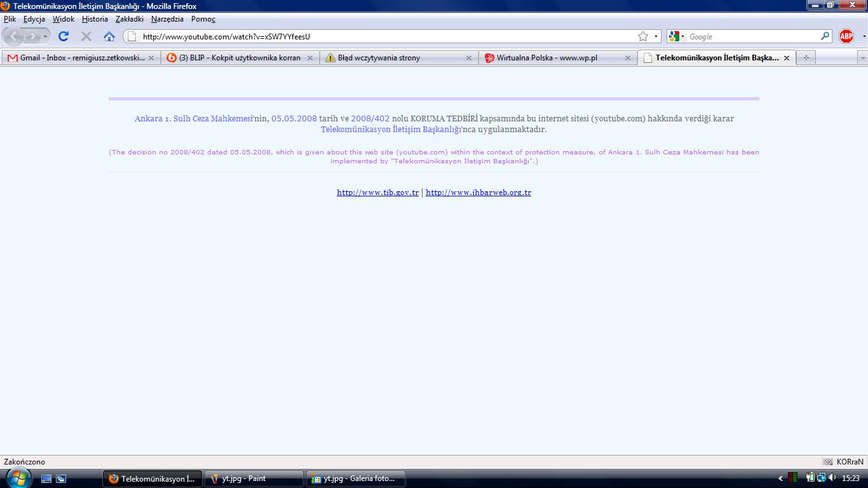The image size is (868, 488).
Task: Open the Google search engine dropdown
Action: [677, 36]
